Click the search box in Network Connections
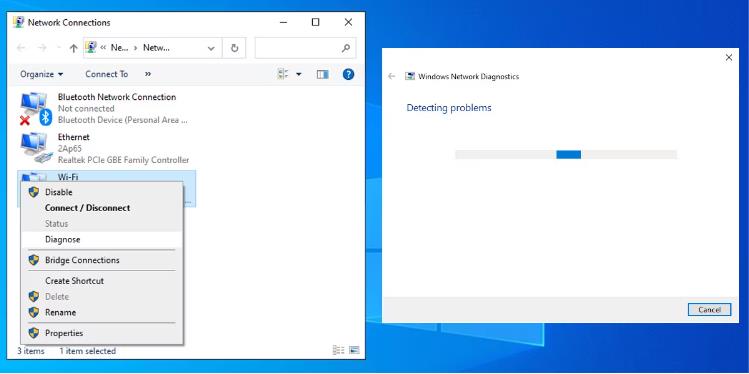This screenshot has height=374, width=749. point(305,48)
